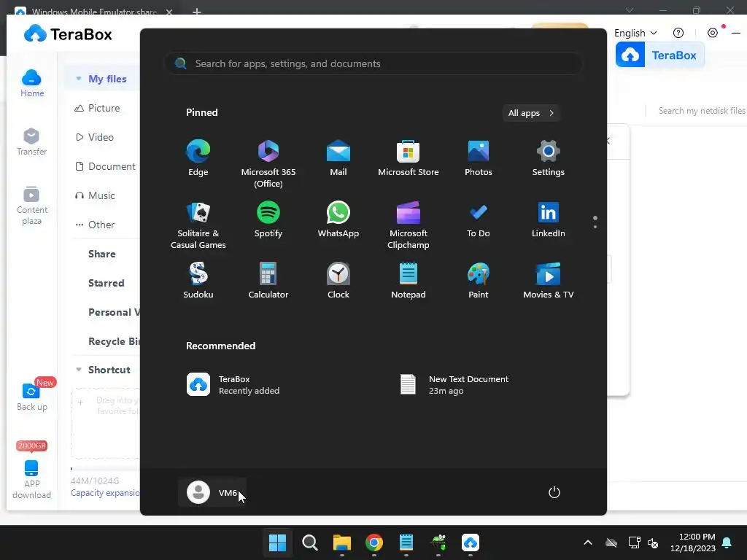Open the Photos app
The height and width of the screenshot is (560, 747).
(479, 158)
